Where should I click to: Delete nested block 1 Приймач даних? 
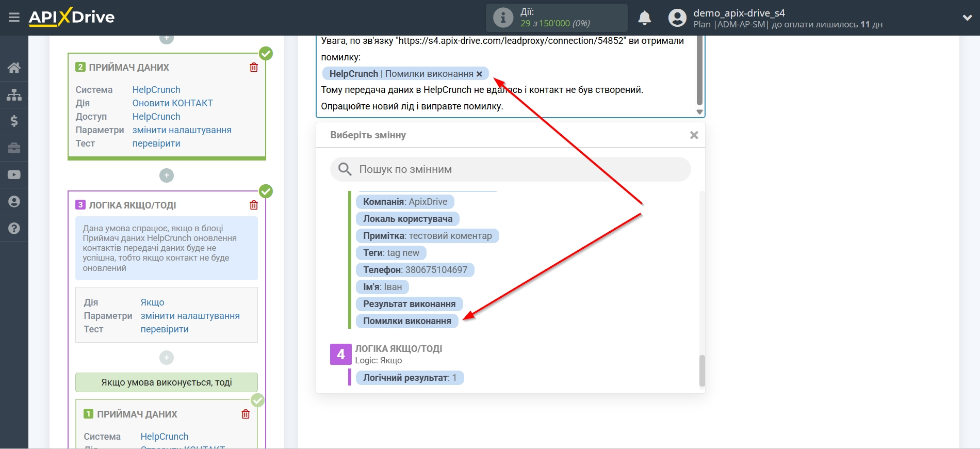coord(246,414)
